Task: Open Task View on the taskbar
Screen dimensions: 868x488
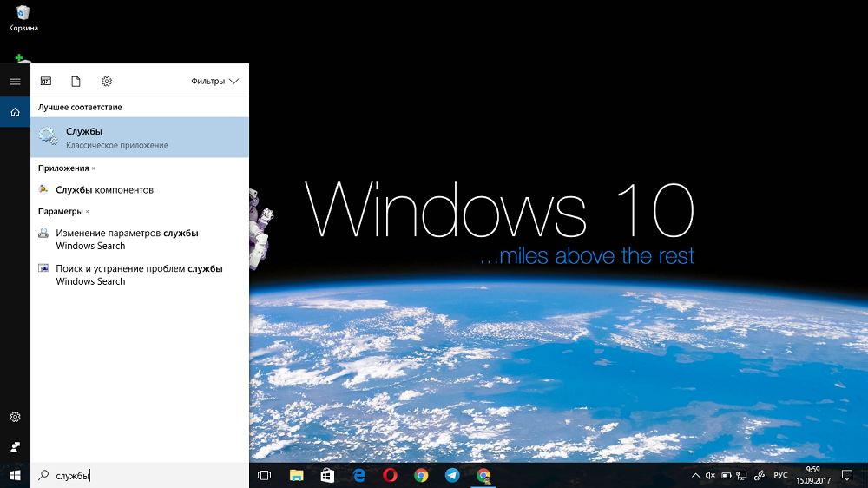Action: [265, 475]
